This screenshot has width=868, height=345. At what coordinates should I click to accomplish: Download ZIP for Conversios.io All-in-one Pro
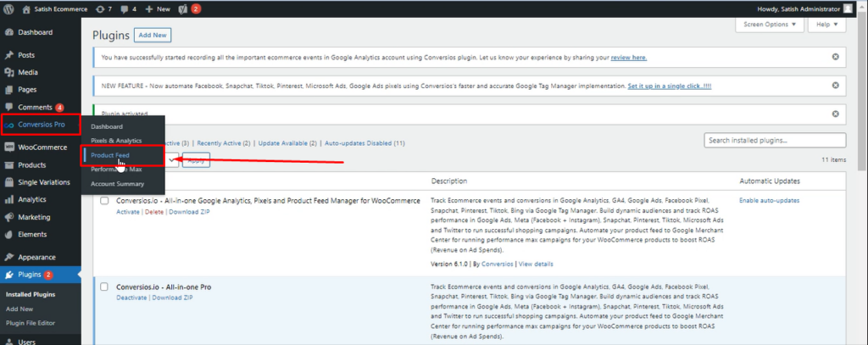coord(173,298)
